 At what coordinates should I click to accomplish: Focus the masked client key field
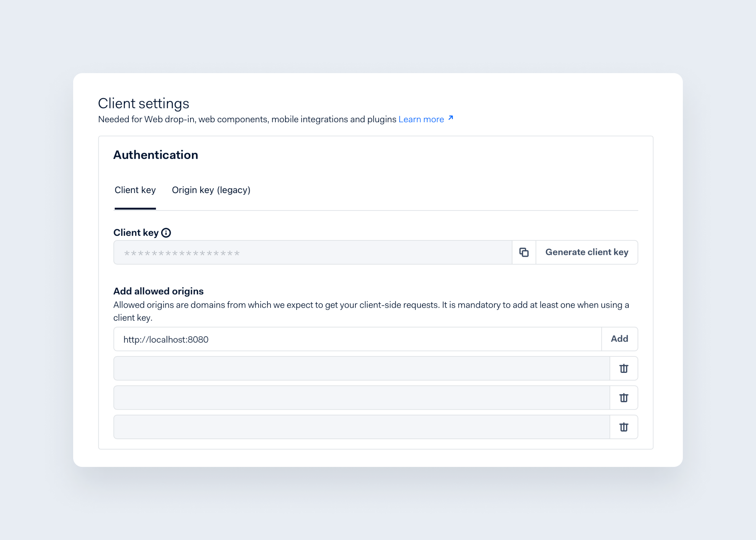tap(312, 252)
